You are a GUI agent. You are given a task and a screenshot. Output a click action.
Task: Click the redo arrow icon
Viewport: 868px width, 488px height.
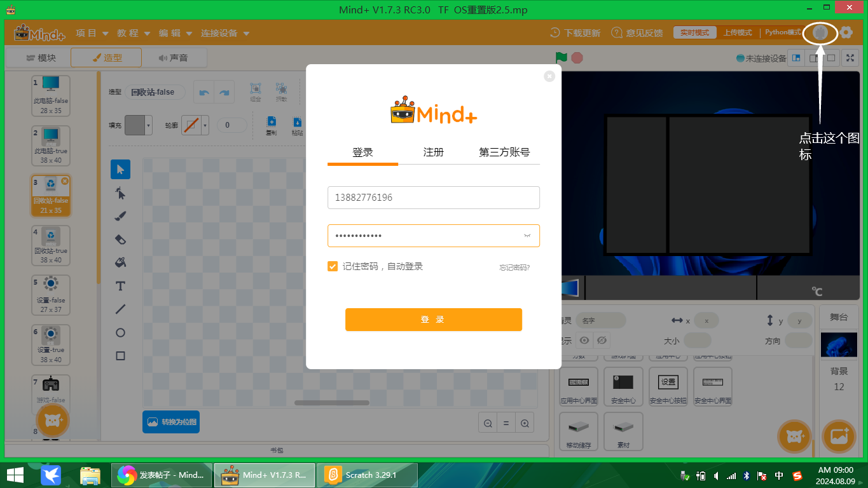tap(224, 92)
